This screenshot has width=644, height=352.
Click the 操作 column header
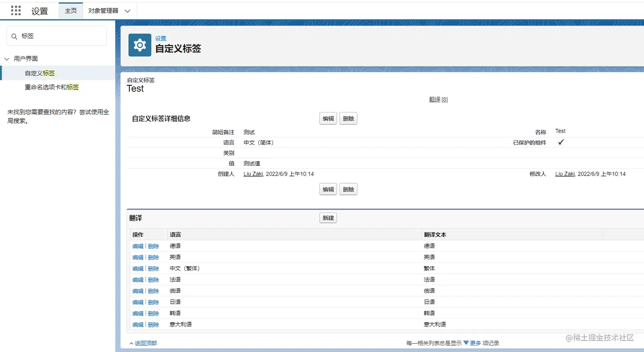pos(138,235)
